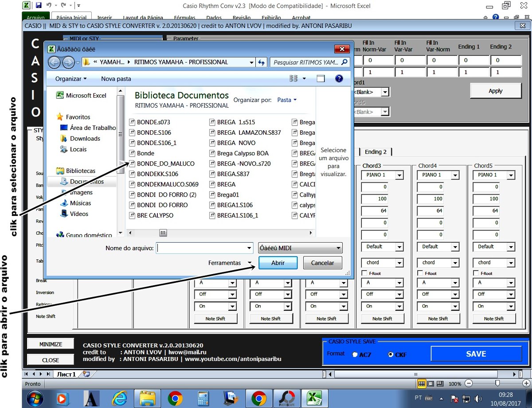
Task: Check f-Root box under Chord3
Action: click(364, 273)
